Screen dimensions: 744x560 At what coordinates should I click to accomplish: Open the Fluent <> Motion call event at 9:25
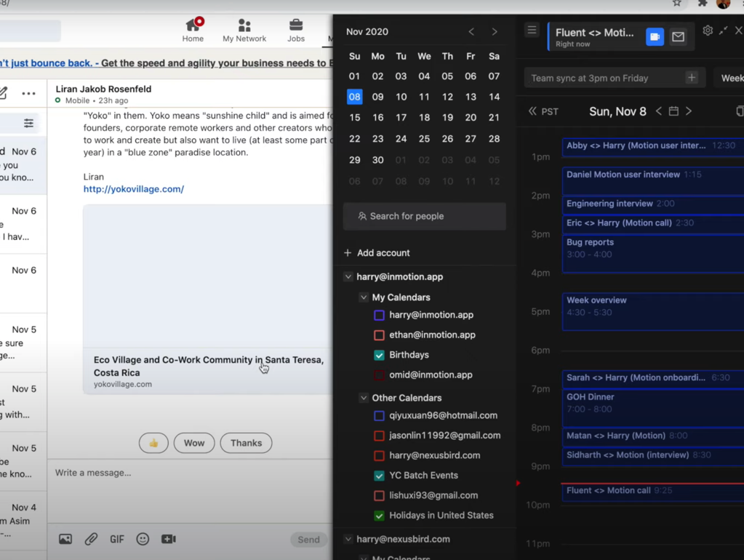pyautogui.click(x=653, y=491)
